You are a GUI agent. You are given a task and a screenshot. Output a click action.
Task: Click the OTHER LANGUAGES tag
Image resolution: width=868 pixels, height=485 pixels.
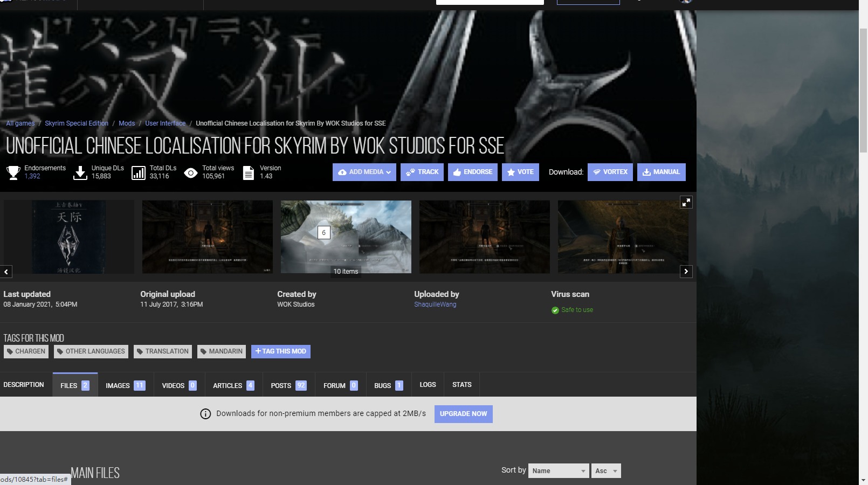tap(91, 351)
